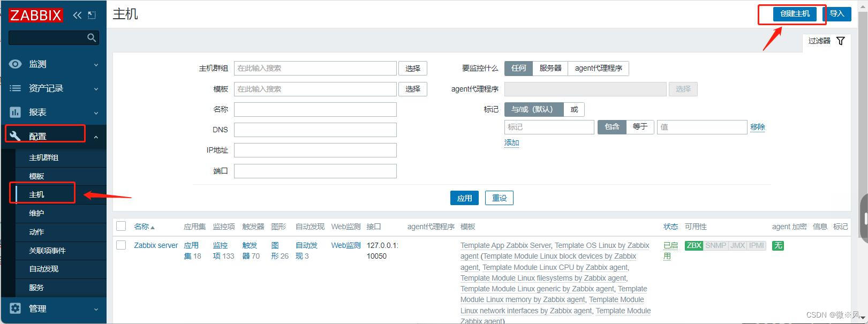
Task: Open 自动发现 in the sidebar
Action: [44, 269]
